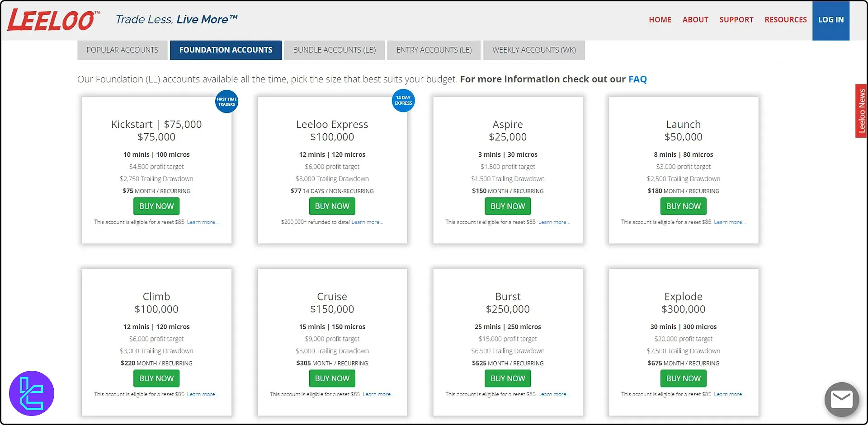Open the mail chat widget icon
Image resolution: width=868 pixels, height=425 pixels.
coord(841,399)
